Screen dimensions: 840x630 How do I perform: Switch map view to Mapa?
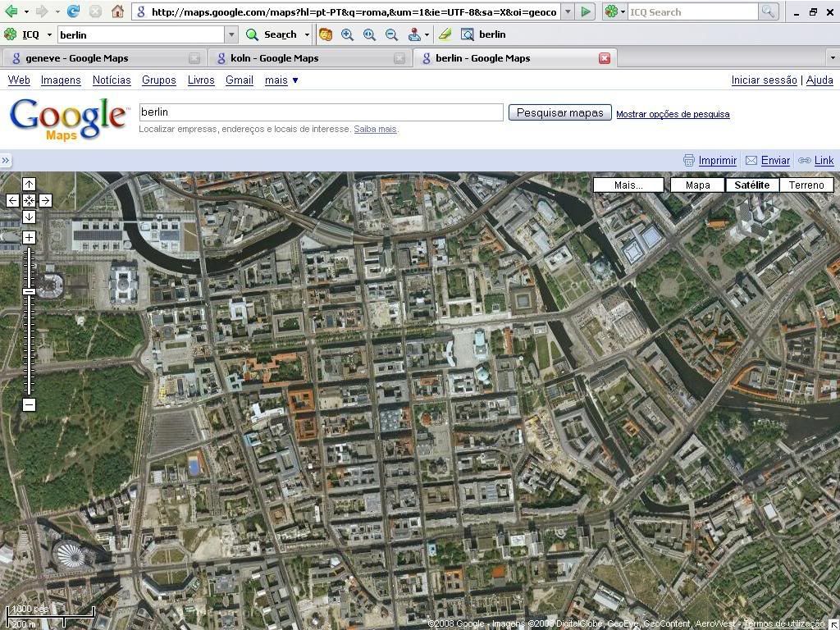(697, 185)
